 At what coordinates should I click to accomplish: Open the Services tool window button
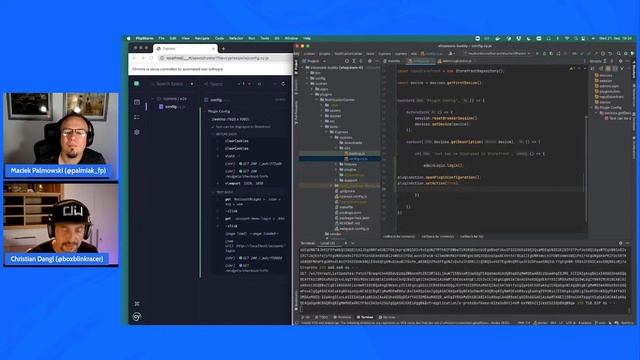click(387, 317)
